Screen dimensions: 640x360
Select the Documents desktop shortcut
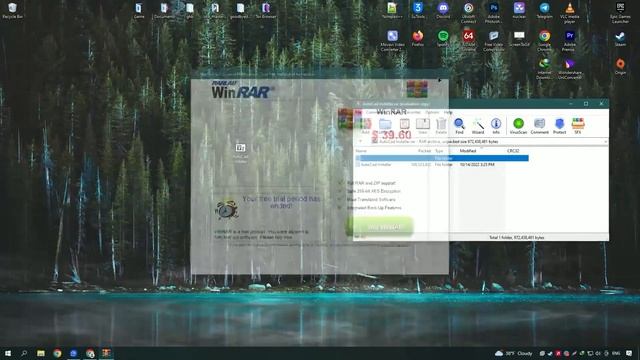pyautogui.click(x=164, y=11)
